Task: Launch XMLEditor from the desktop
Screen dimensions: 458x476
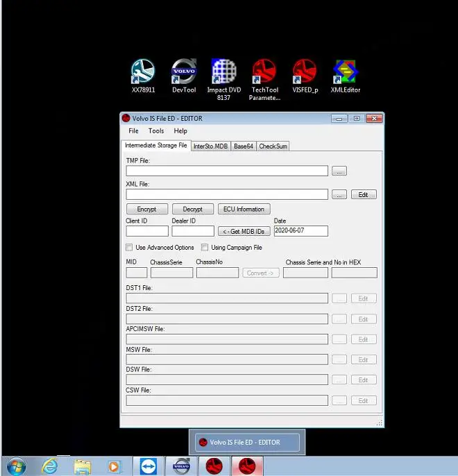Action: 346,76
